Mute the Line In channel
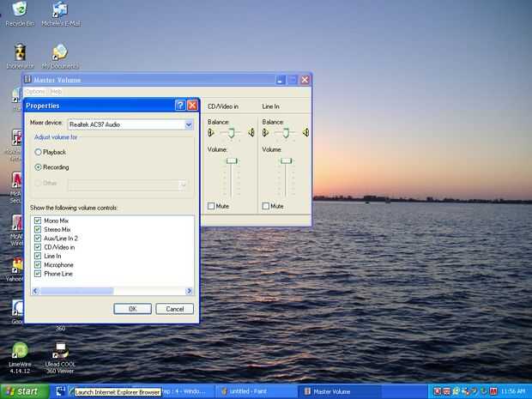 pyautogui.click(x=266, y=206)
